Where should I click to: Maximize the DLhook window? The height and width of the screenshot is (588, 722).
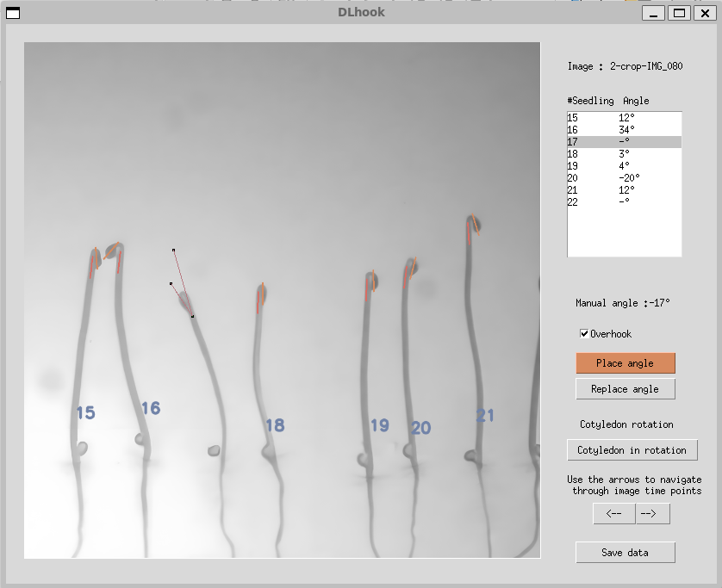click(679, 12)
